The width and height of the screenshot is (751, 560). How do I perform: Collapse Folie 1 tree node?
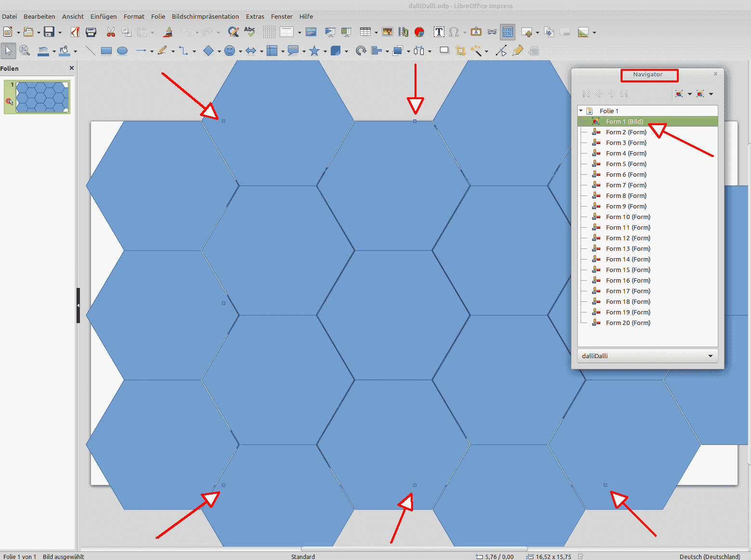coord(581,111)
